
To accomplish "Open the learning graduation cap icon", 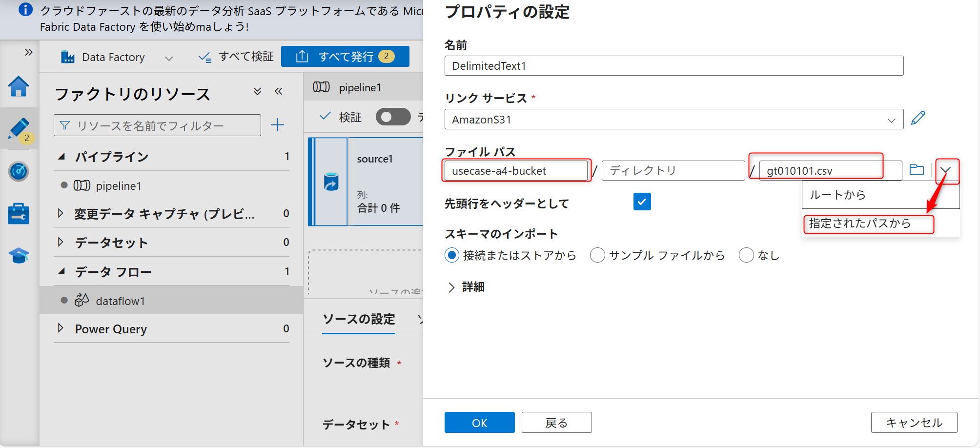I will pyautogui.click(x=19, y=255).
